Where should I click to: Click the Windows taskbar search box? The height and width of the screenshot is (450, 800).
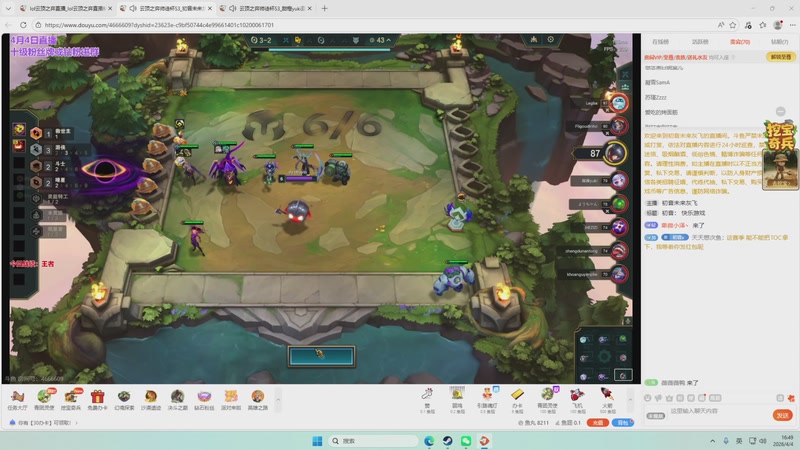[x=372, y=441]
